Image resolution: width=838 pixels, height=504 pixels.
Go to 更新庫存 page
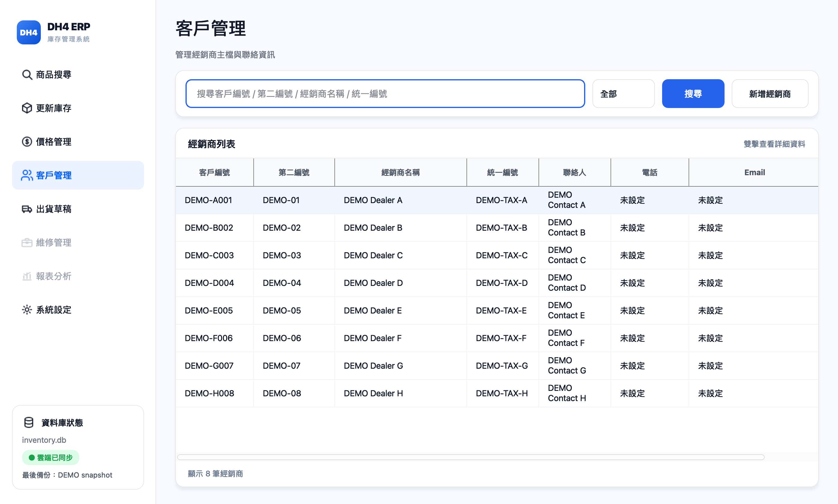78,108
